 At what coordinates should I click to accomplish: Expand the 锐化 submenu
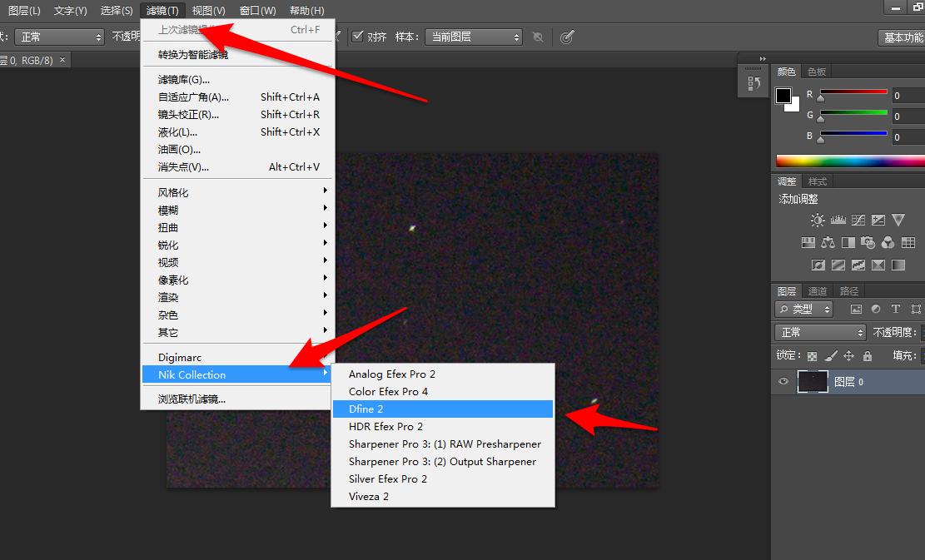[237, 245]
